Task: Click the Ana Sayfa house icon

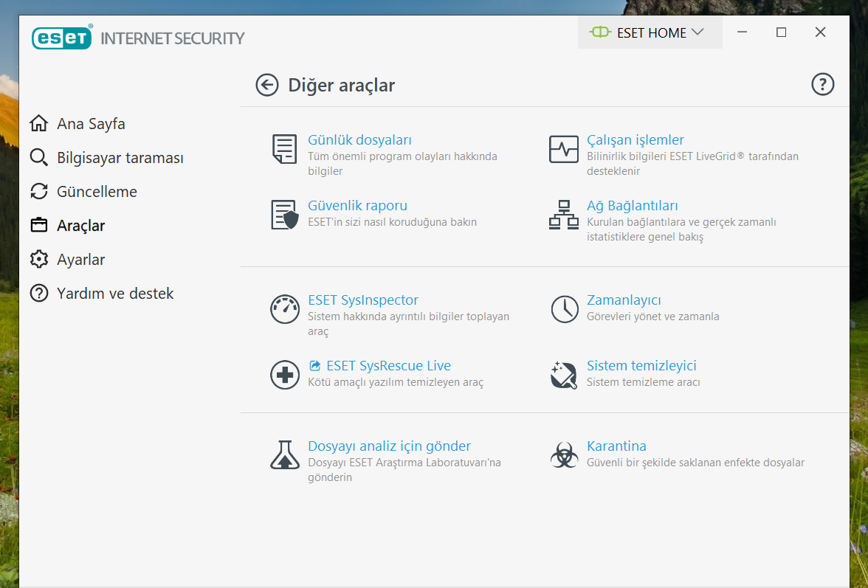Action: tap(38, 123)
